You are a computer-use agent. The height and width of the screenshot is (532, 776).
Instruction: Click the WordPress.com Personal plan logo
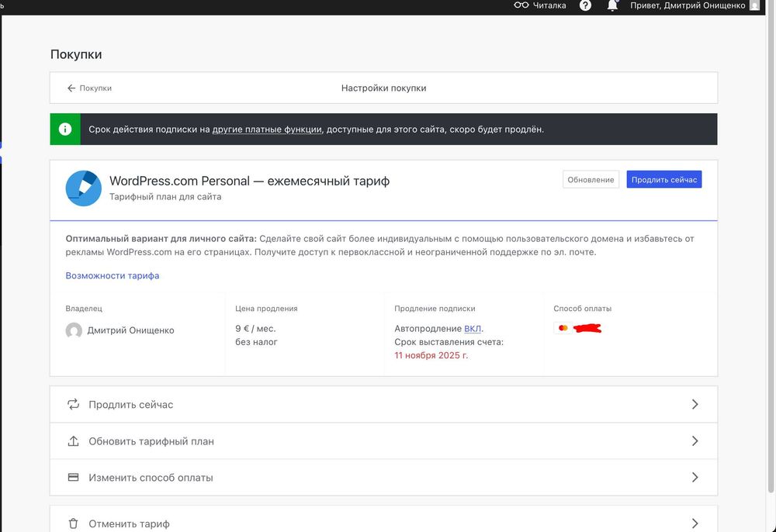click(84, 188)
